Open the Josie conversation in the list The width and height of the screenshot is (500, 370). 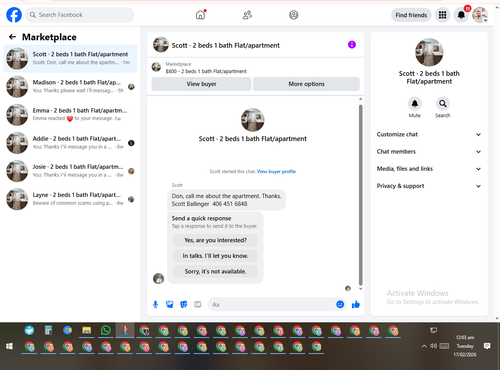(70, 171)
